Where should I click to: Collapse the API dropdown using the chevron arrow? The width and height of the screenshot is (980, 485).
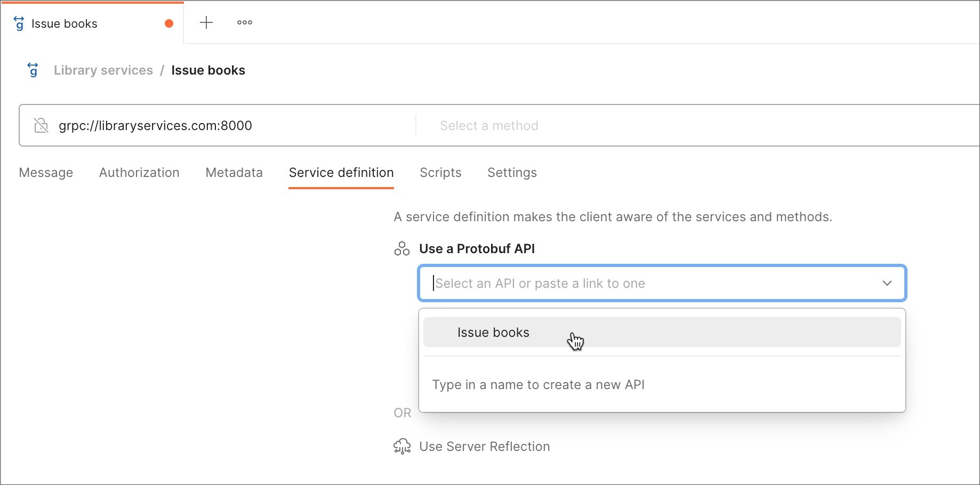887,283
